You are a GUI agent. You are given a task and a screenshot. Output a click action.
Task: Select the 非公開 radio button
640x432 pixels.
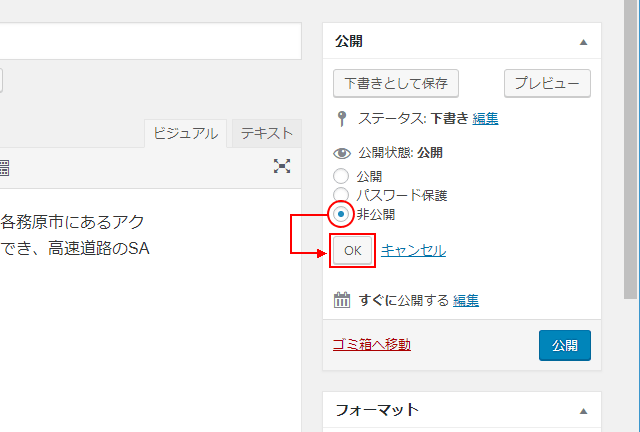tap(341, 214)
